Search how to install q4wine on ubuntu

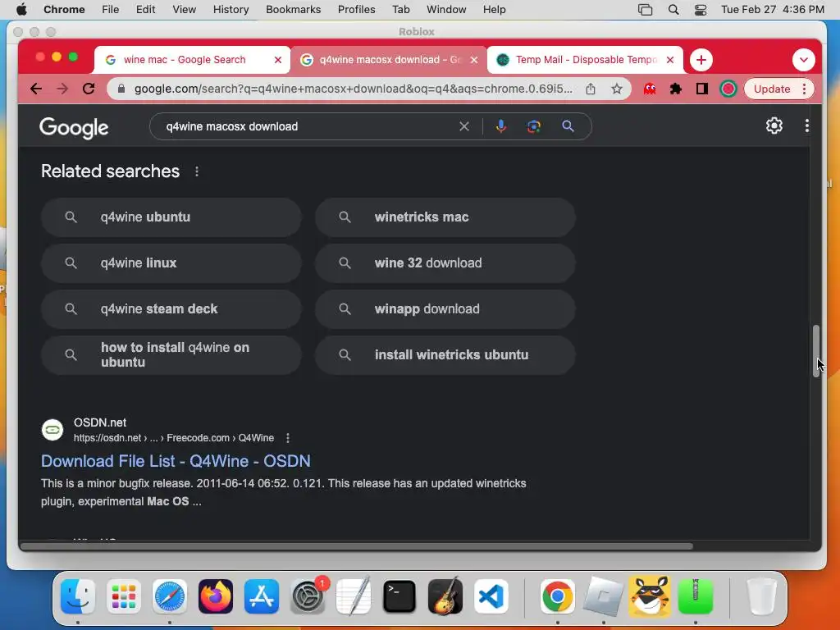171,355
